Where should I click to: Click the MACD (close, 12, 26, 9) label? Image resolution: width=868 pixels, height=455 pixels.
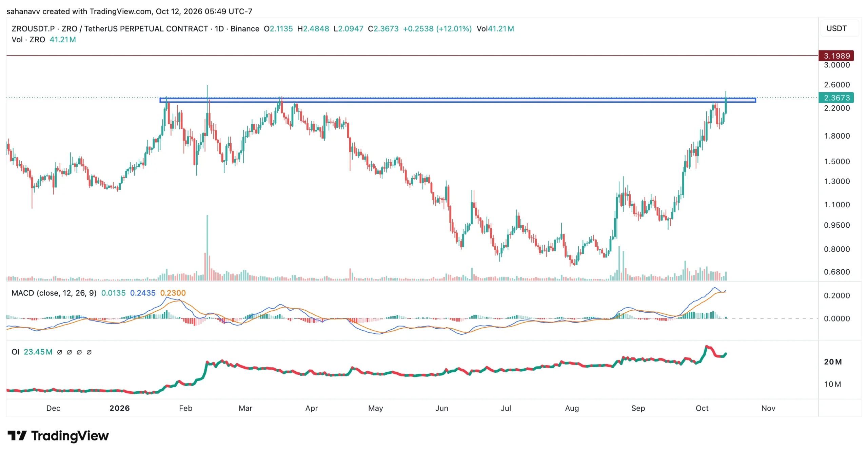click(54, 293)
